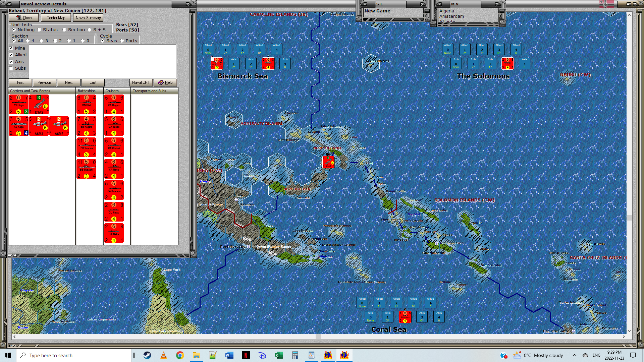Select the A6M3 aircraft counter
The image size is (644, 362).
click(39, 126)
